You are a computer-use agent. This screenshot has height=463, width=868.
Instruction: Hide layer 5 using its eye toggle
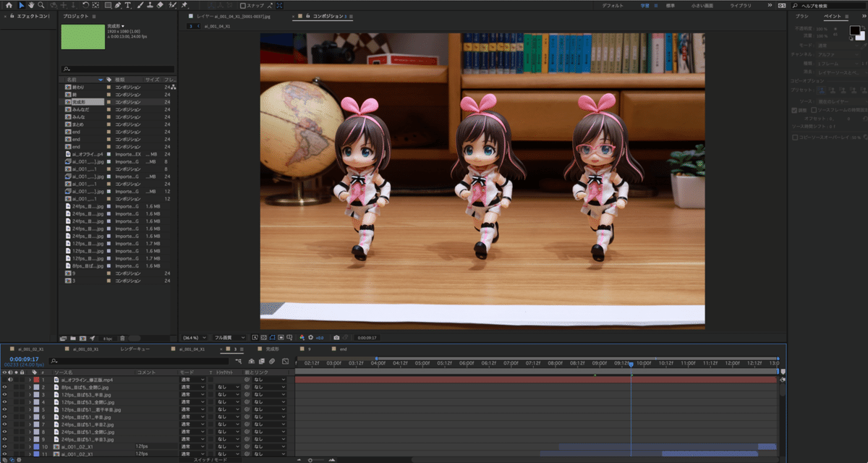click(4, 409)
